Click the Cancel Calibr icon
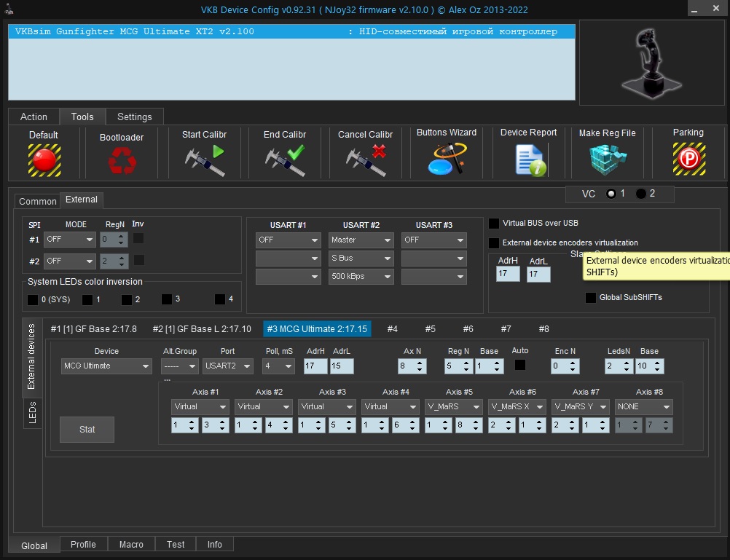The height and width of the screenshot is (560, 730). (366, 160)
